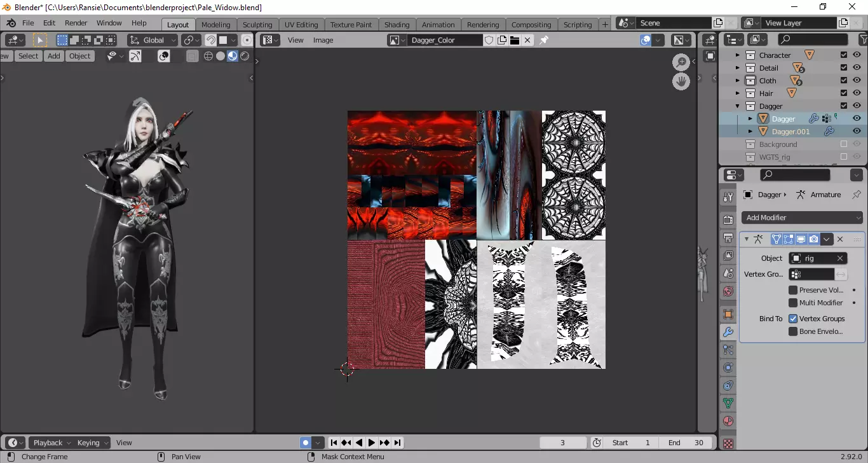Screen dimensions: 868x463
Task: Play the animation forward
Action: 372,443
